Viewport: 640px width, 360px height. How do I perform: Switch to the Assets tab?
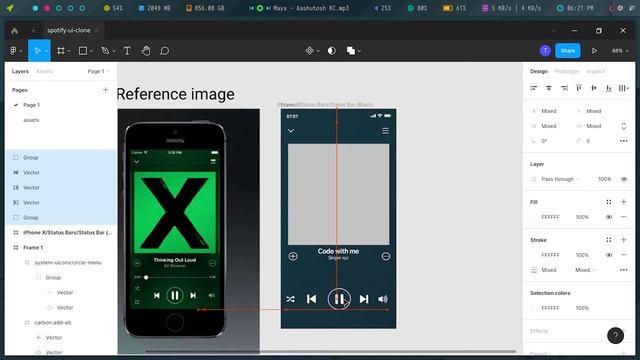pyautogui.click(x=44, y=71)
